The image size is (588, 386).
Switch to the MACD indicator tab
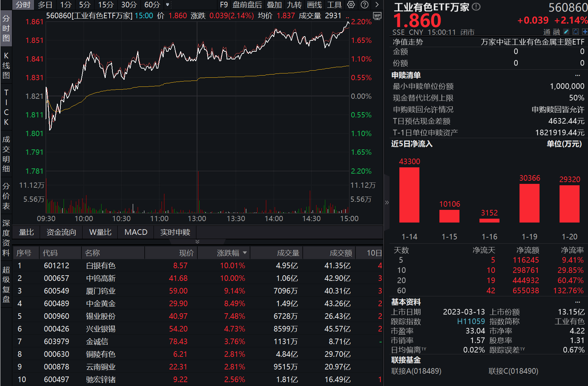tap(136, 232)
